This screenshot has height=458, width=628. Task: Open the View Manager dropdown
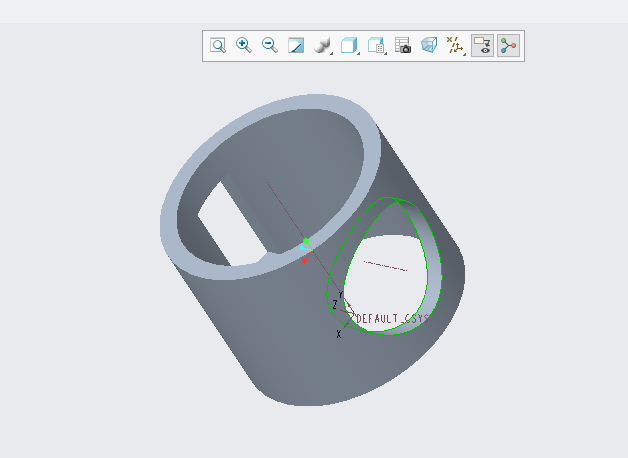tap(377, 45)
